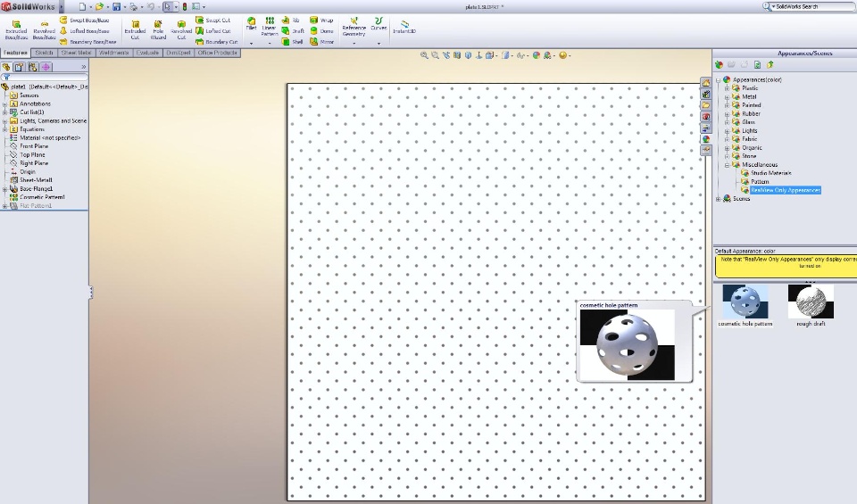Expand the Annotations folder in feature tree
Viewport: 857px width, 504px height.
click(5, 103)
